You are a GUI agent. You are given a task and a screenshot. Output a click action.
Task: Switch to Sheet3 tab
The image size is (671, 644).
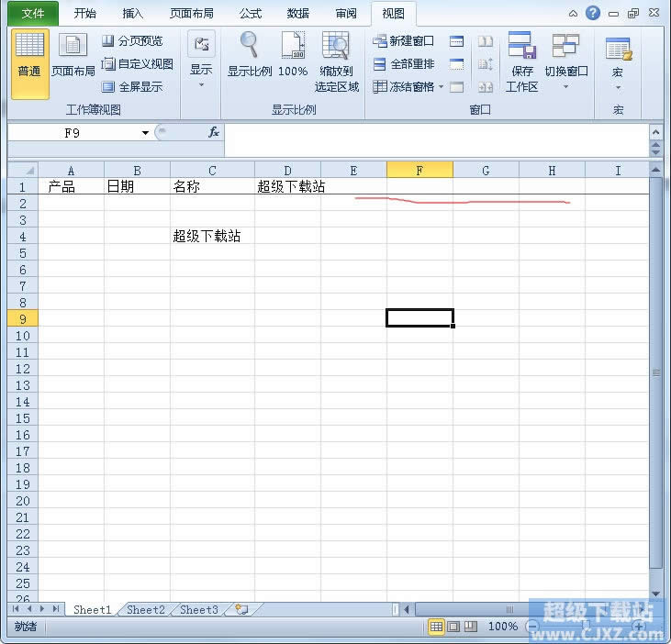(199, 609)
